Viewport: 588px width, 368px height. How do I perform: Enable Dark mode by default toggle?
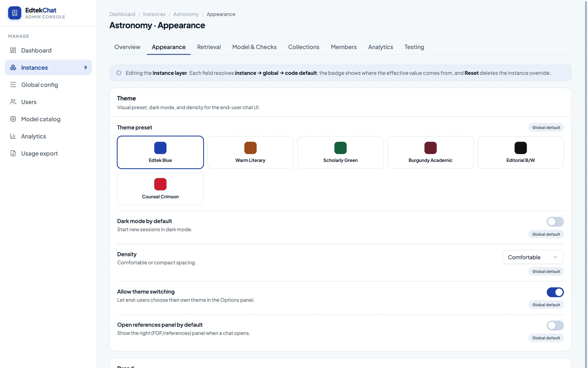[555, 222]
